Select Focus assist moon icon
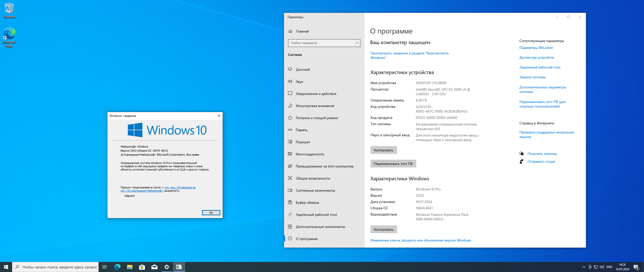Image resolution: width=644 pixels, height=272 pixels. pos(290,106)
